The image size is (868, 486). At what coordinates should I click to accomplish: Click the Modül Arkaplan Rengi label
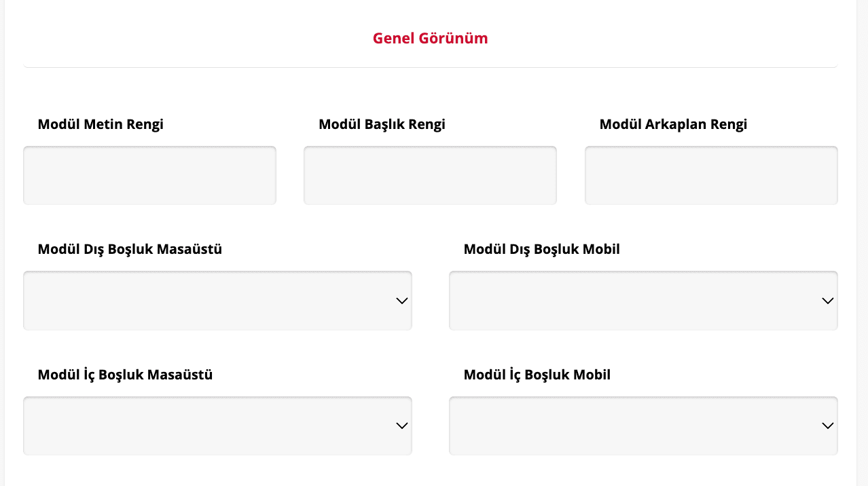pos(672,124)
